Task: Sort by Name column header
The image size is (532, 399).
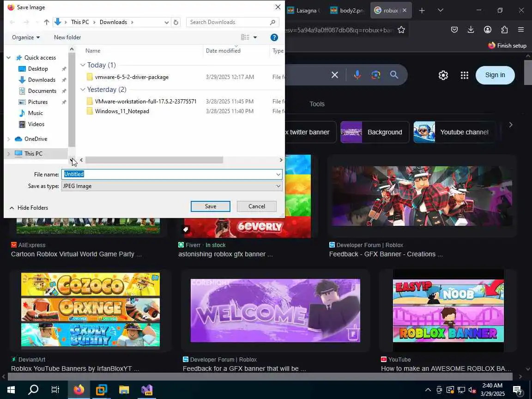Action: point(93,50)
